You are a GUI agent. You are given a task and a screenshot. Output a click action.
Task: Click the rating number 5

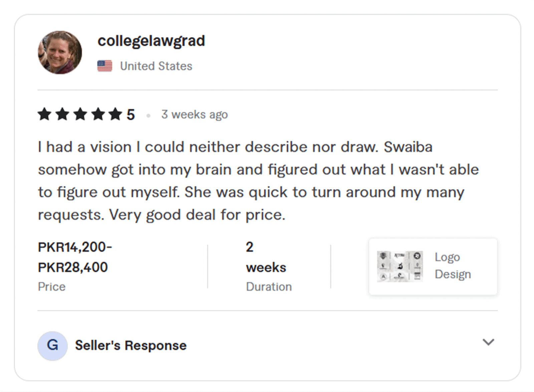(130, 115)
